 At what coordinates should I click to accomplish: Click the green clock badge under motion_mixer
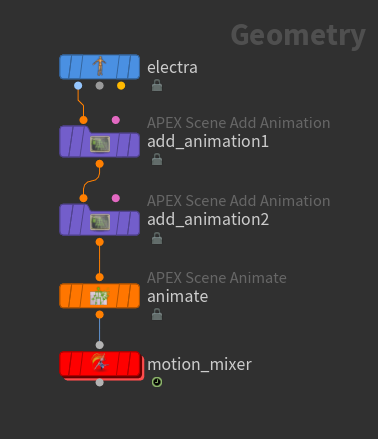click(157, 382)
